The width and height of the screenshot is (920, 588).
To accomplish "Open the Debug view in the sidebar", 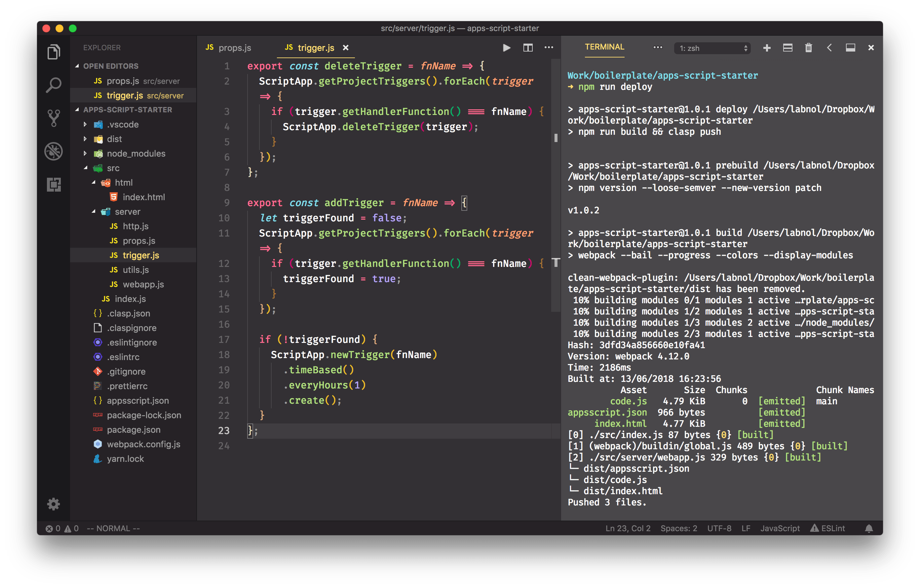I will pos(53,151).
